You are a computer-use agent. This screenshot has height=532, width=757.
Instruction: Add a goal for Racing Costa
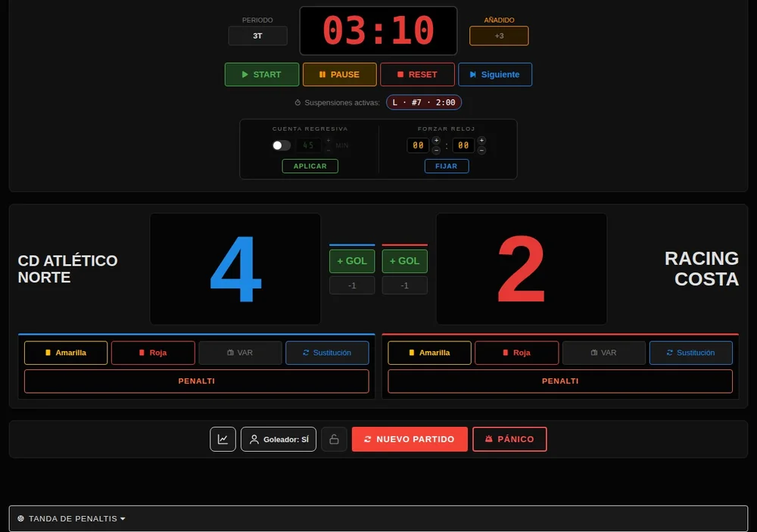click(x=404, y=261)
